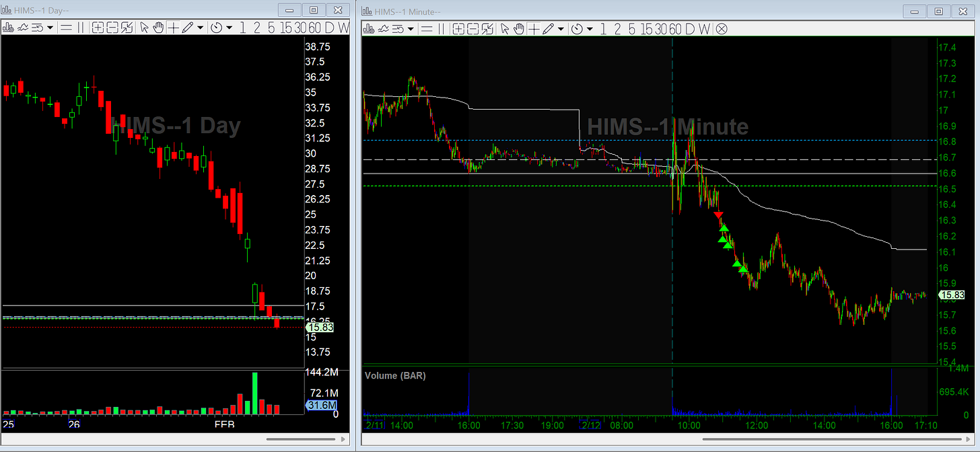Click 2/12 date marker on Minute chart axis

pyautogui.click(x=591, y=425)
